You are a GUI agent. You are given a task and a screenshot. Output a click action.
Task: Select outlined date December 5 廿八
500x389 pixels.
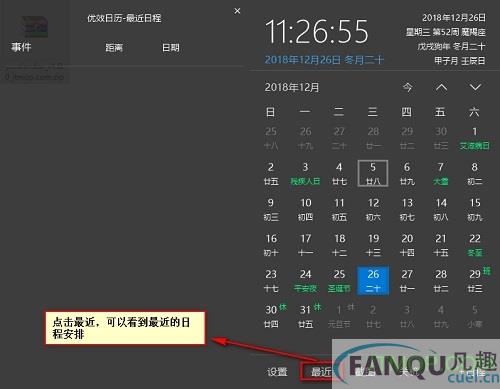click(373, 173)
